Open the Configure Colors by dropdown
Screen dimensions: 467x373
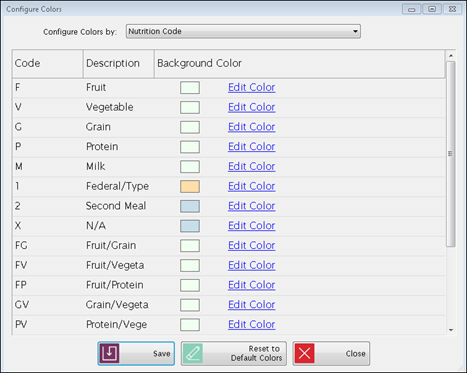point(243,31)
